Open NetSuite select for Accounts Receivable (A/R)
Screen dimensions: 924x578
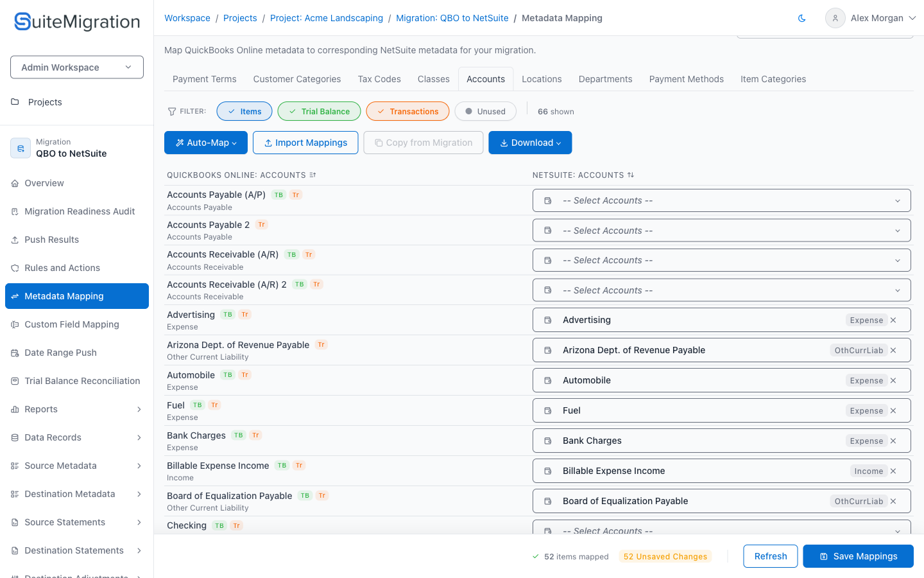tap(722, 260)
